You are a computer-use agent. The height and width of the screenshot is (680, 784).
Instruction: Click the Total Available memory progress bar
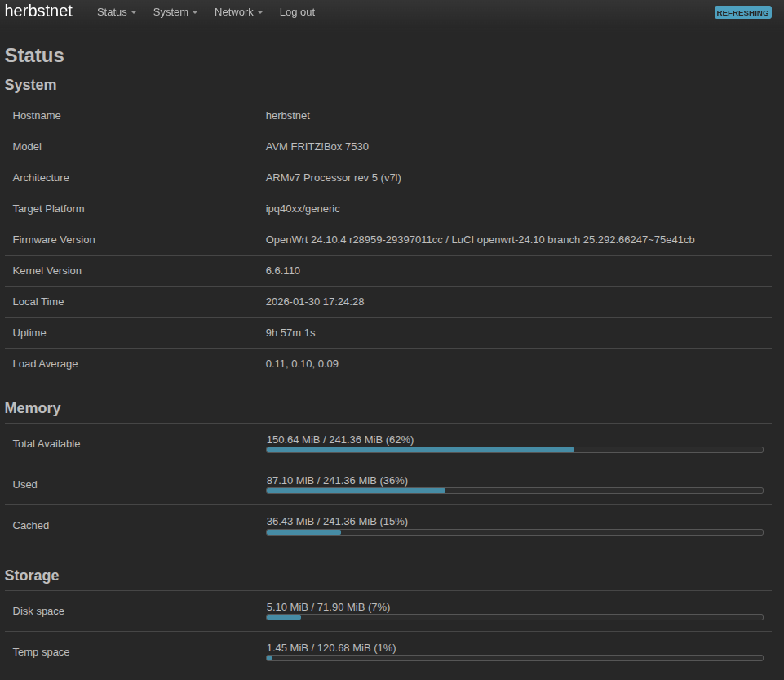coord(514,450)
